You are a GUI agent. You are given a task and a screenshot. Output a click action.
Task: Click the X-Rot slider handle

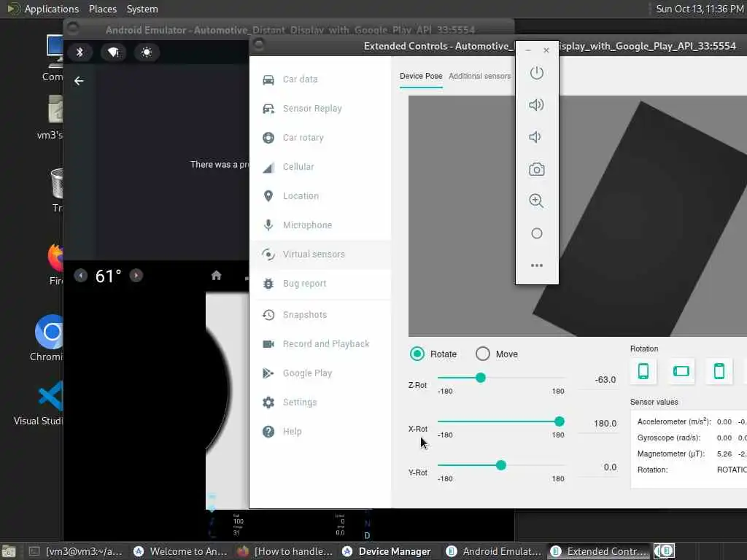click(560, 421)
